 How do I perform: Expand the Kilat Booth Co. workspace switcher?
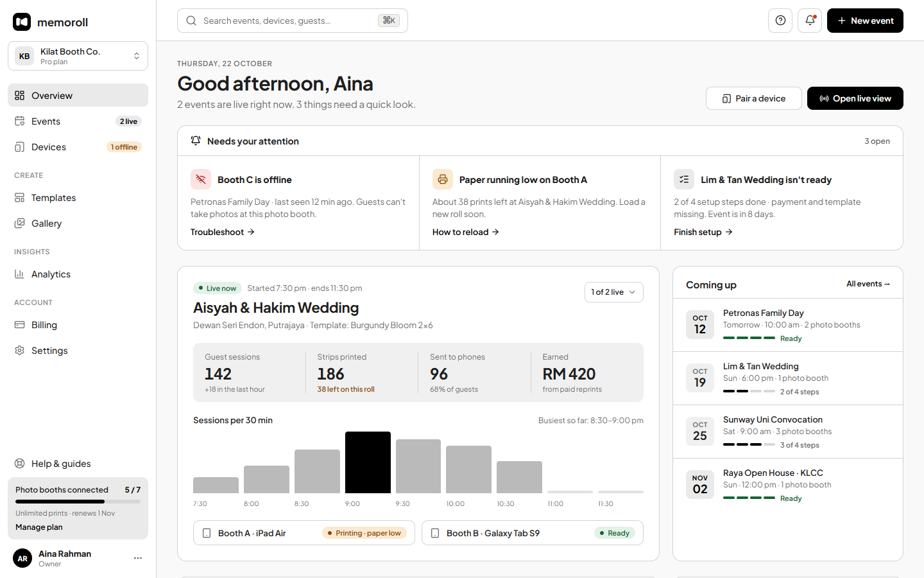click(x=78, y=56)
